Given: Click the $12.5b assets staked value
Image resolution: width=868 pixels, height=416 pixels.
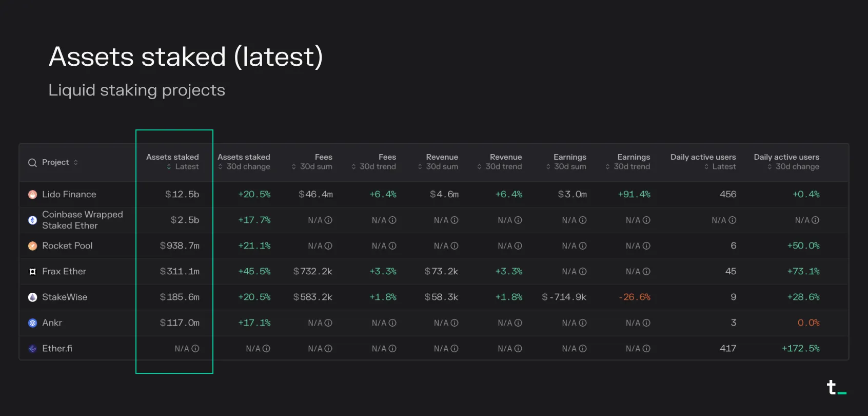Looking at the screenshot, I should coord(182,195).
